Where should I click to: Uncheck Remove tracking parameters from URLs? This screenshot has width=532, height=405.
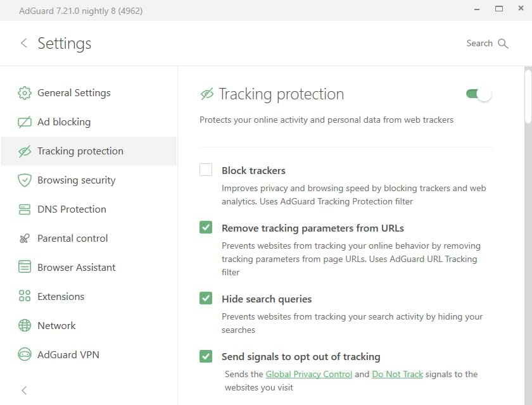click(x=206, y=228)
